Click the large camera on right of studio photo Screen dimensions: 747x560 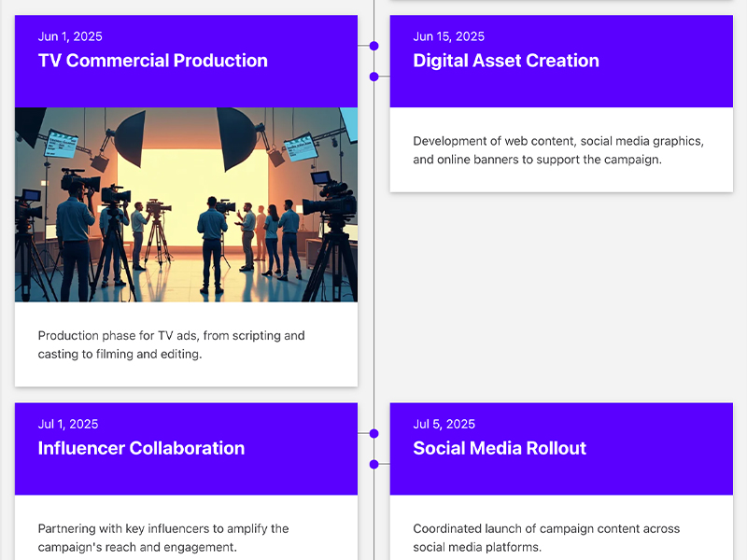tap(330, 201)
